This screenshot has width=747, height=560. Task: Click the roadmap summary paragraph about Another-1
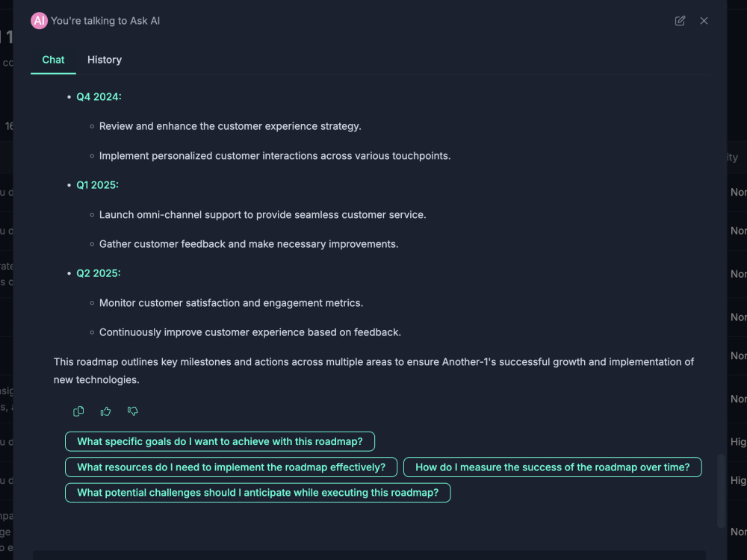[x=373, y=371]
